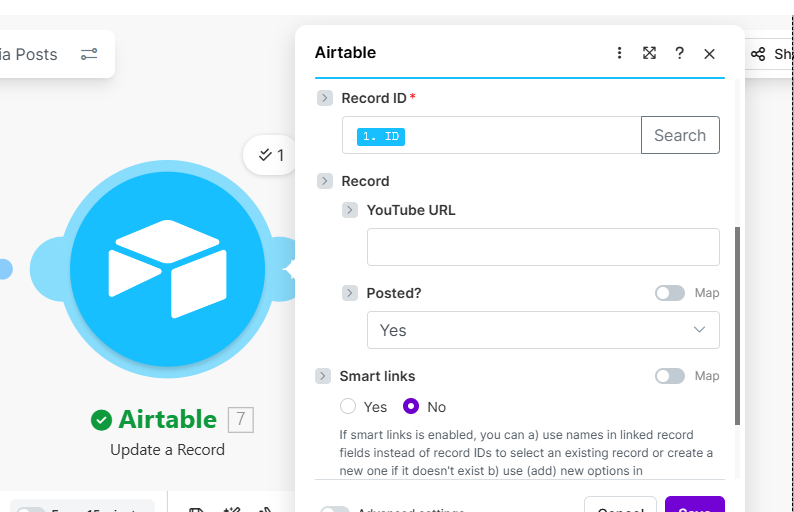Image resolution: width=794 pixels, height=512 pixels.
Task: Select No radio for Smart links
Action: pyautogui.click(x=411, y=406)
